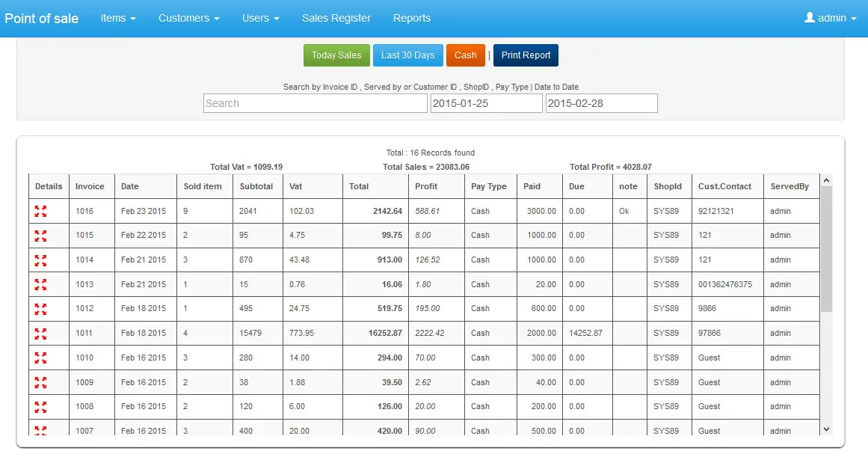The width and height of the screenshot is (868, 460).
Task: Open details for invoice 1011
Action: pyautogui.click(x=40, y=334)
